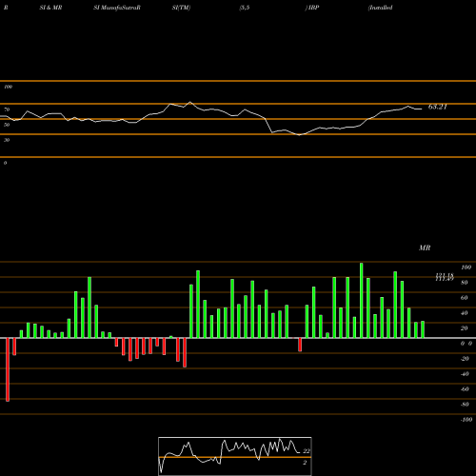This screenshot has width=476, height=476.
Task: Click the 70 level label on RSI axis
Action: point(7,109)
